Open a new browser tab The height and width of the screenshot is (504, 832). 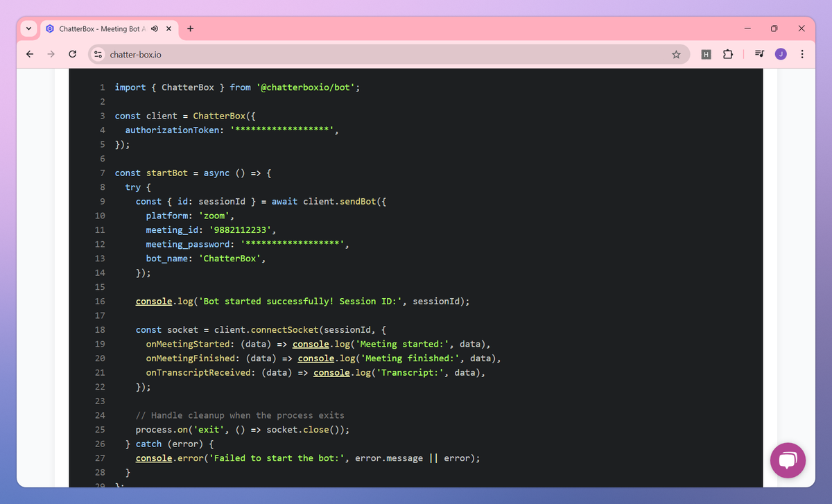191,29
